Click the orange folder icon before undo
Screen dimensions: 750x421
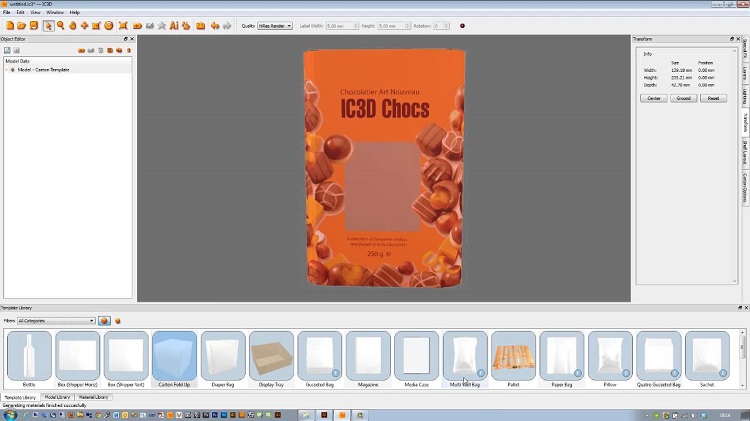tap(200, 26)
